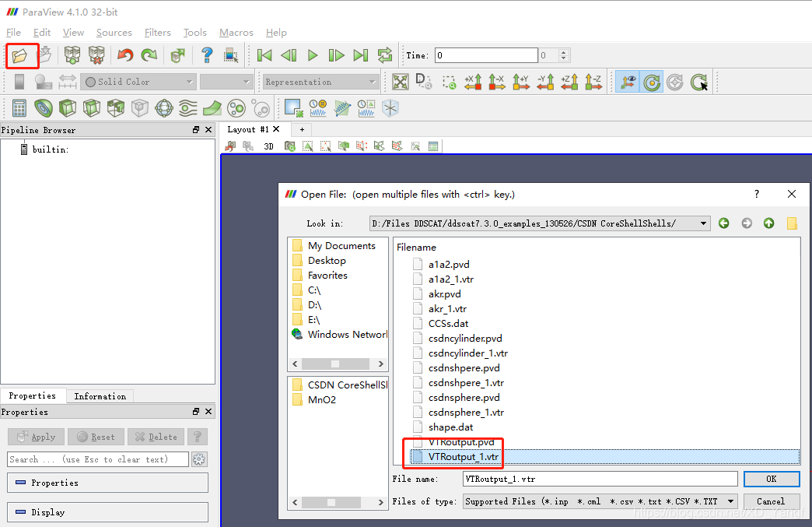
Task: Jump to the first frame
Action: coord(264,55)
